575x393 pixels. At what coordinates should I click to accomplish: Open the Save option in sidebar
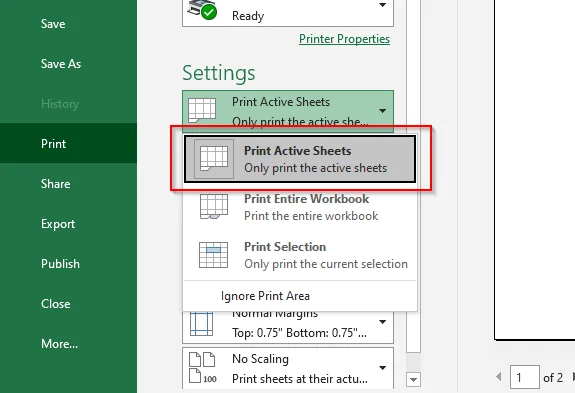53,24
